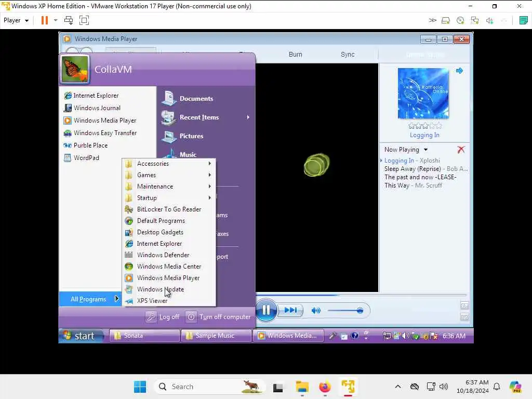Launch Desktop Gadgets
Viewport: 532px width, 399px height.
click(x=169, y=232)
